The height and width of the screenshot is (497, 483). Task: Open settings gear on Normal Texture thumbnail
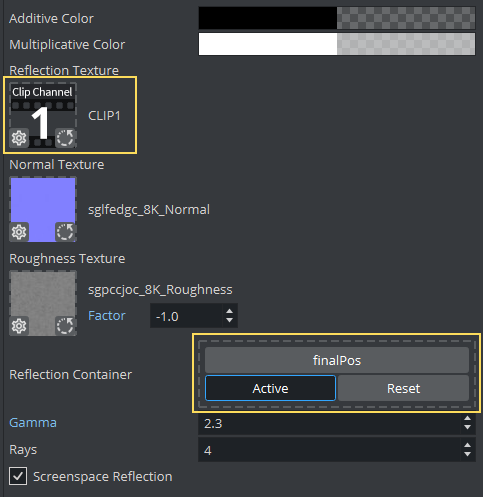point(19,232)
